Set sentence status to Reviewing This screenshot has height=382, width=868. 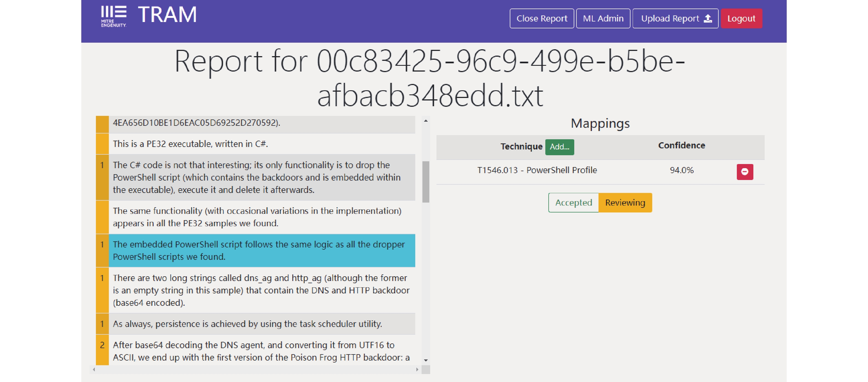pos(625,203)
